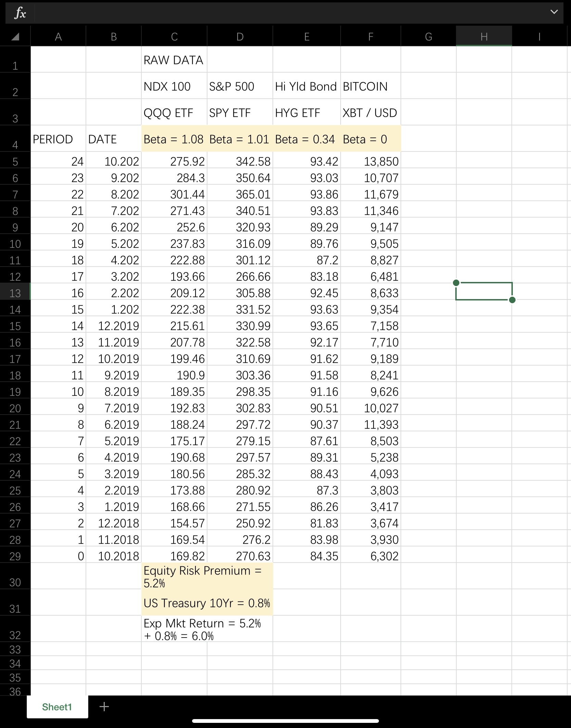Expand the formula bar with the chevron

pos(554,12)
